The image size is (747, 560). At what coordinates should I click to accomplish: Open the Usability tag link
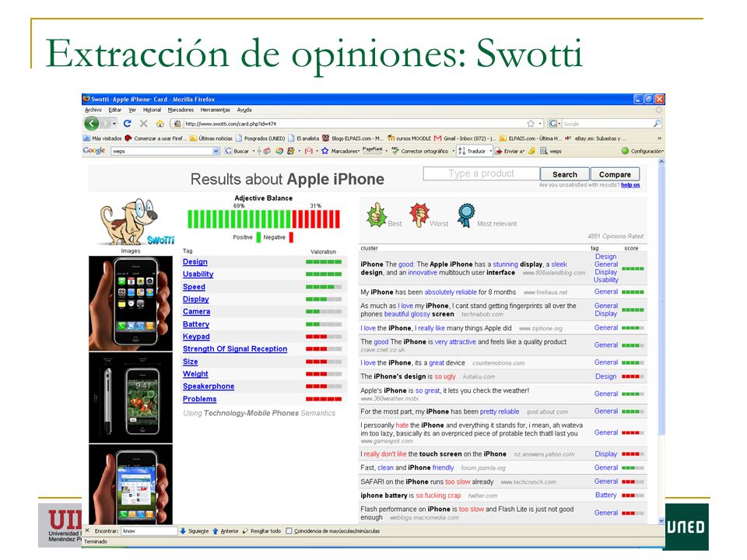[x=198, y=275]
